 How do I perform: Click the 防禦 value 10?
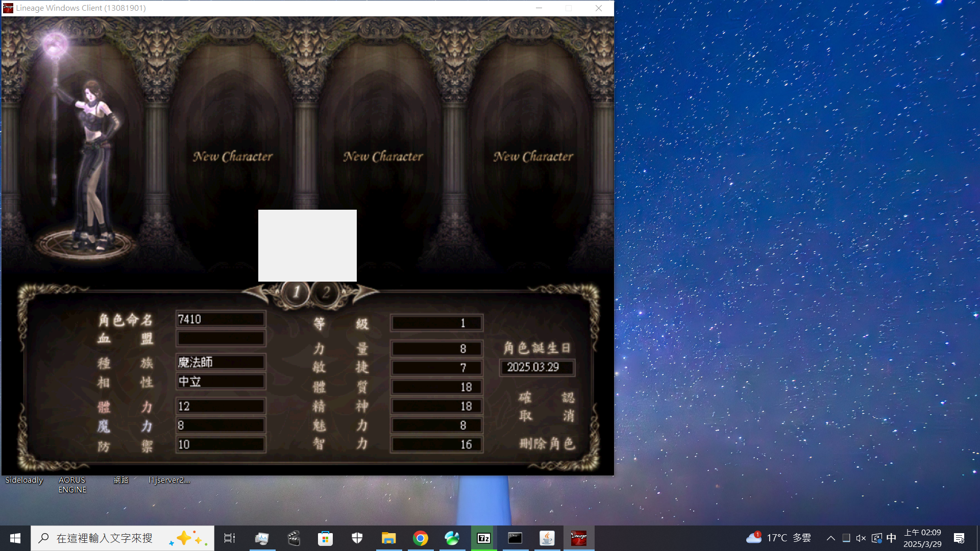tap(220, 444)
